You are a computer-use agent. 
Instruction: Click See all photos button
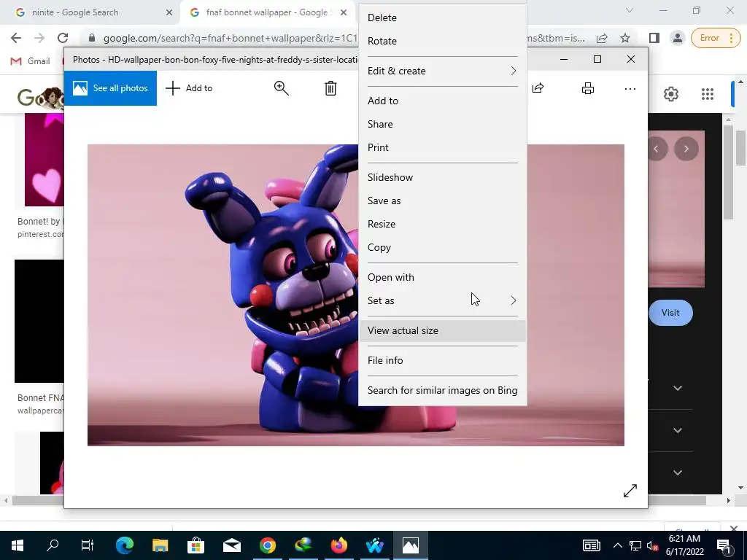tap(111, 88)
